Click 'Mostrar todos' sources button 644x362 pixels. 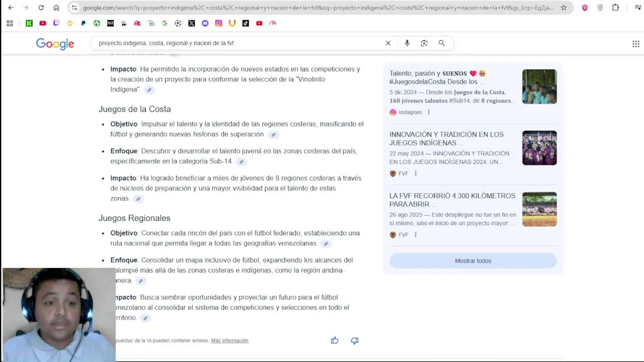[473, 261]
